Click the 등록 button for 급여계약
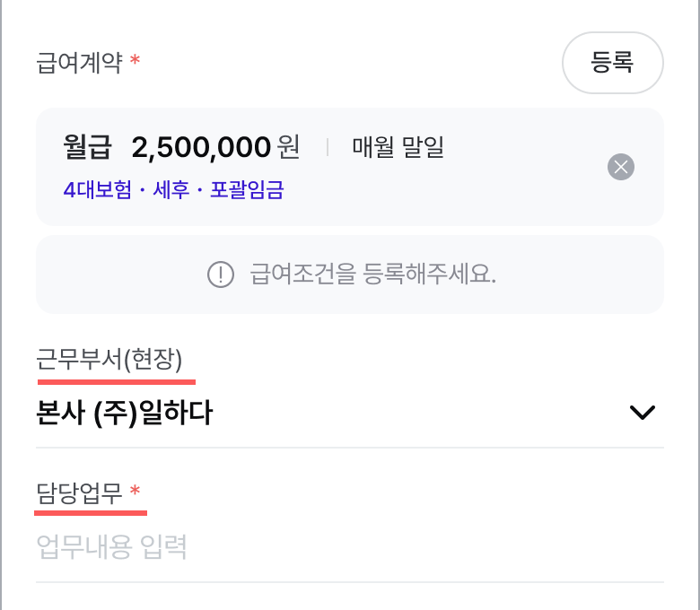The image size is (700, 610). (612, 63)
